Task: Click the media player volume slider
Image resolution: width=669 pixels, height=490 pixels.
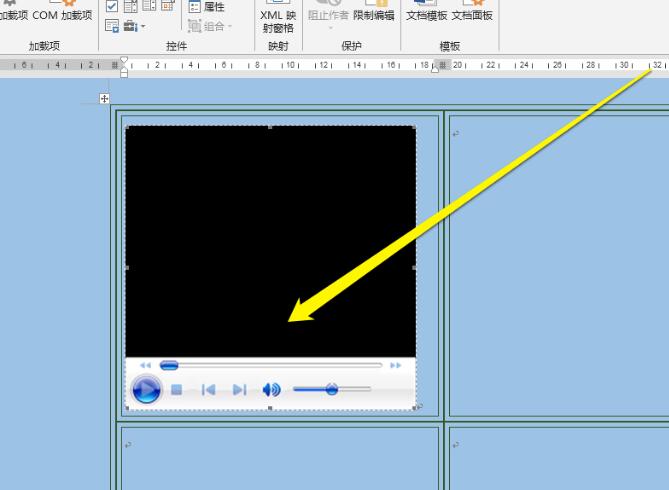Action: coord(331,389)
